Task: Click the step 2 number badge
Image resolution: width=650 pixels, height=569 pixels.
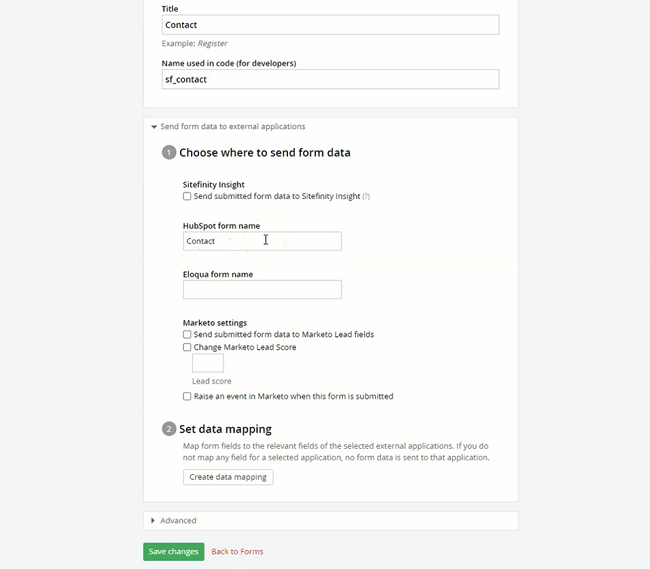Action: click(169, 429)
